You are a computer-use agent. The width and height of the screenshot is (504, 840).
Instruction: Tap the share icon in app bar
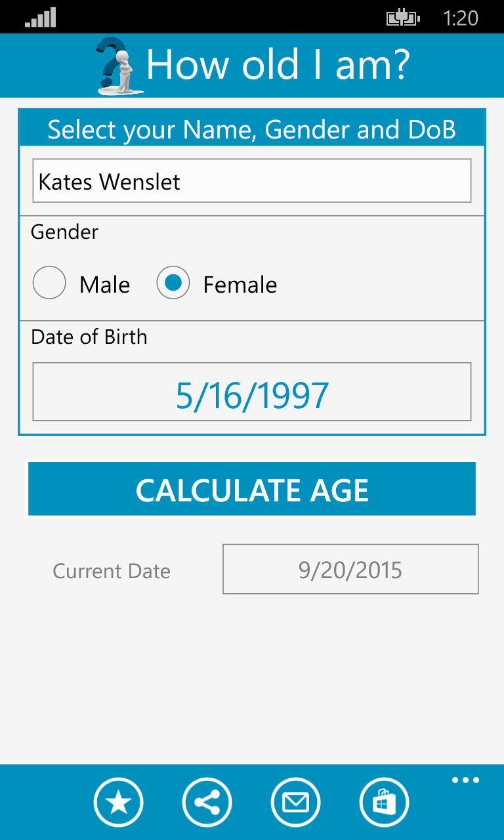(x=207, y=802)
